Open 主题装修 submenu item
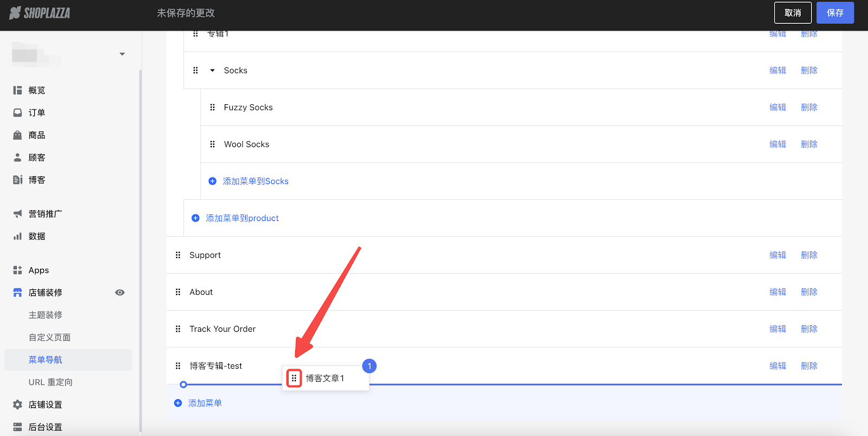Image resolution: width=868 pixels, height=436 pixels. tap(46, 315)
